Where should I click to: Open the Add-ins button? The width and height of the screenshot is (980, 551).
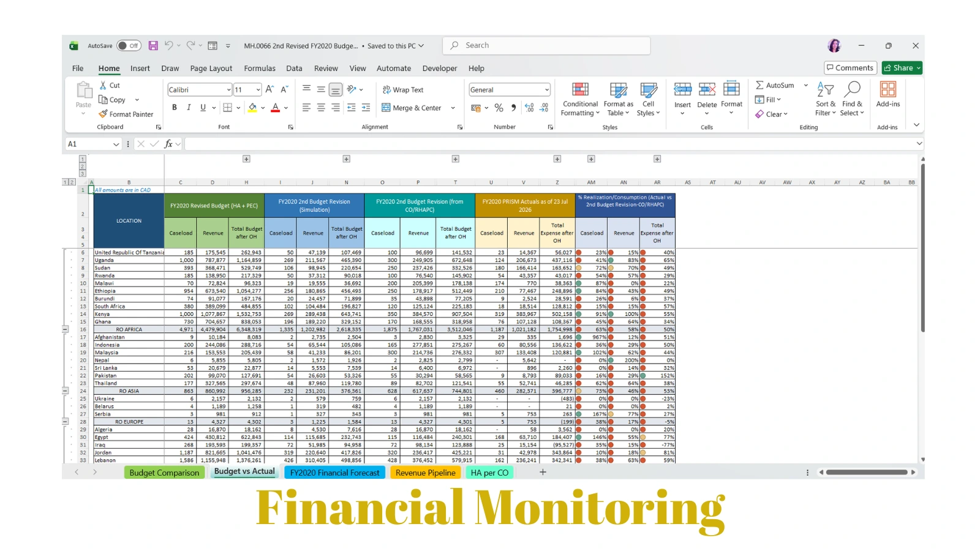pos(888,95)
